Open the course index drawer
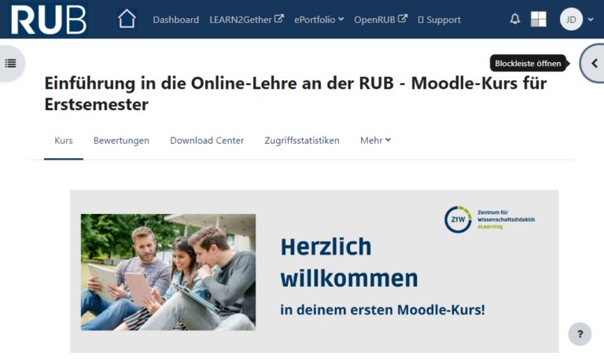Viewport: 604px width, 364px height. pyautogui.click(x=11, y=63)
